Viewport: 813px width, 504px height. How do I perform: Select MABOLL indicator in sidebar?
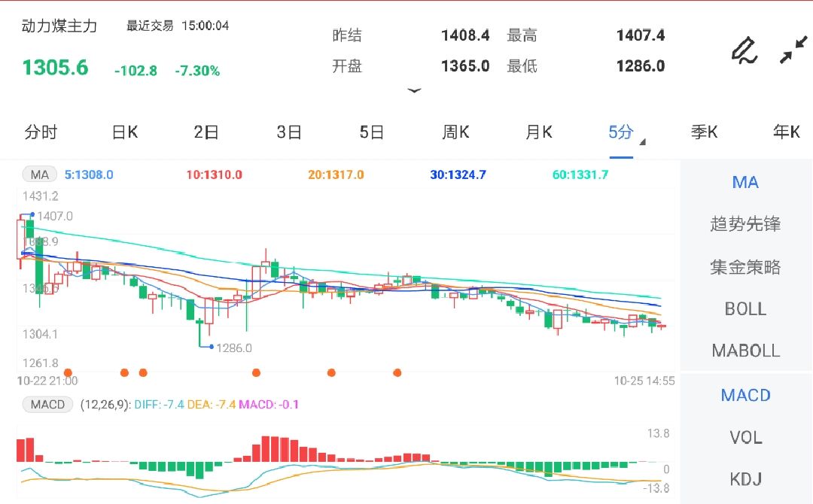pyautogui.click(x=745, y=351)
